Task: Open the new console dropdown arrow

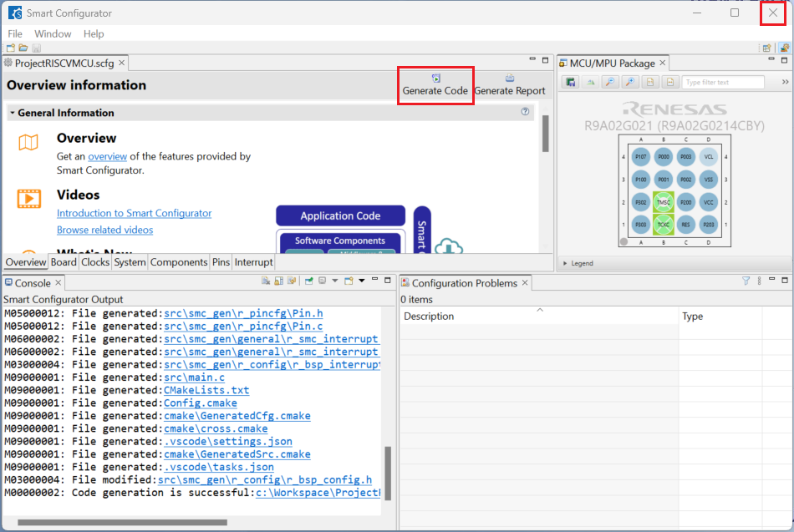Action: tap(362, 281)
